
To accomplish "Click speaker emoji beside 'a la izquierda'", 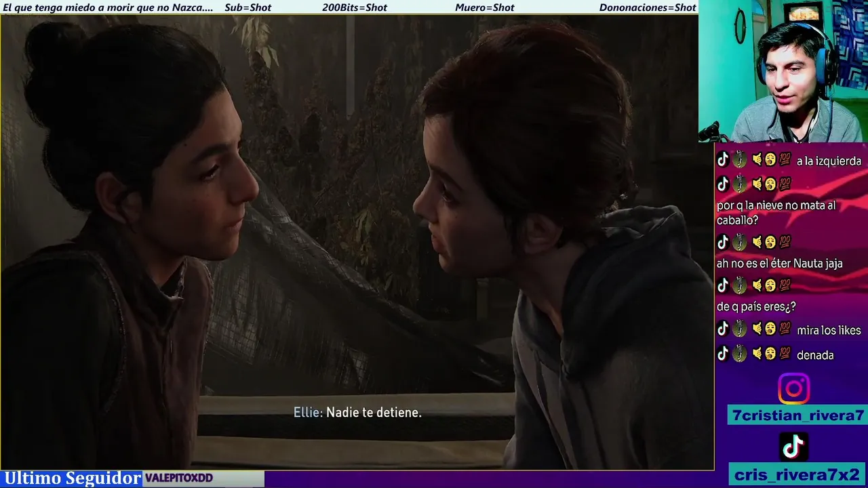I will coord(757,160).
